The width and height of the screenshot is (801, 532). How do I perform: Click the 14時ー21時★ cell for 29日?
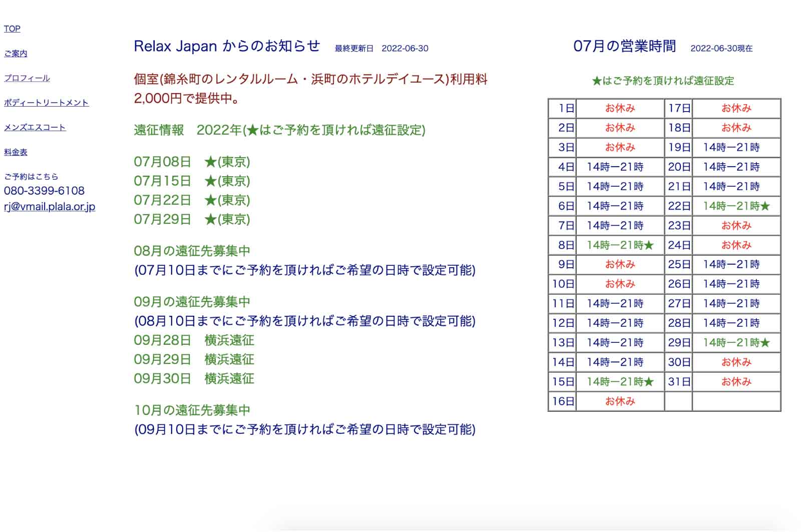pos(736,342)
